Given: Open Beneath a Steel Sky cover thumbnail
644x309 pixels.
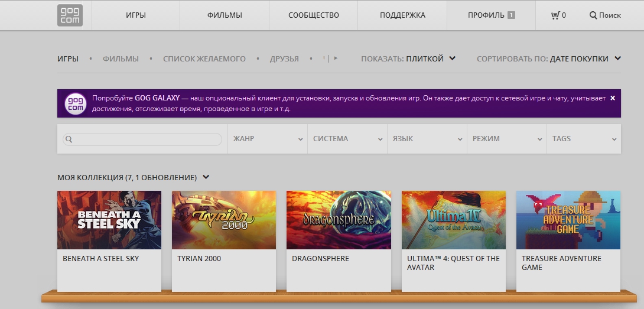Looking at the screenshot, I should click(x=109, y=220).
